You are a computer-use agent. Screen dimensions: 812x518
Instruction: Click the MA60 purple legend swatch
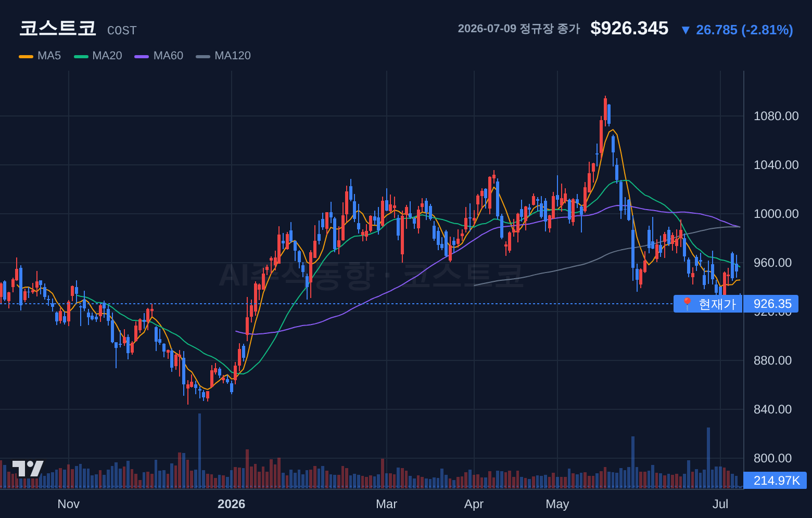142,56
